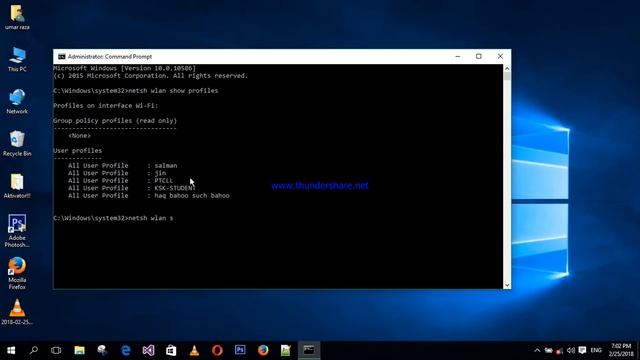Image resolution: width=640 pixels, height=360 pixels.
Task: Open the battery or power tray icon
Action: point(549,351)
